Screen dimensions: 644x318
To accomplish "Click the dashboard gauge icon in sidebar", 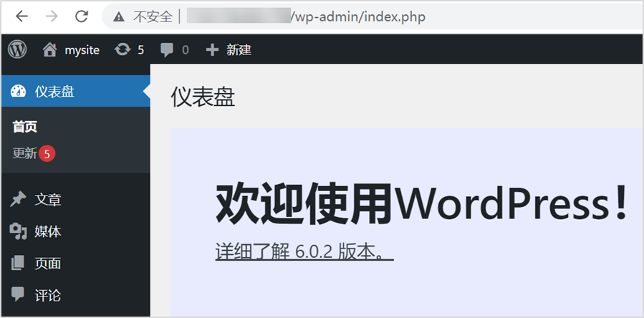I will [18, 92].
